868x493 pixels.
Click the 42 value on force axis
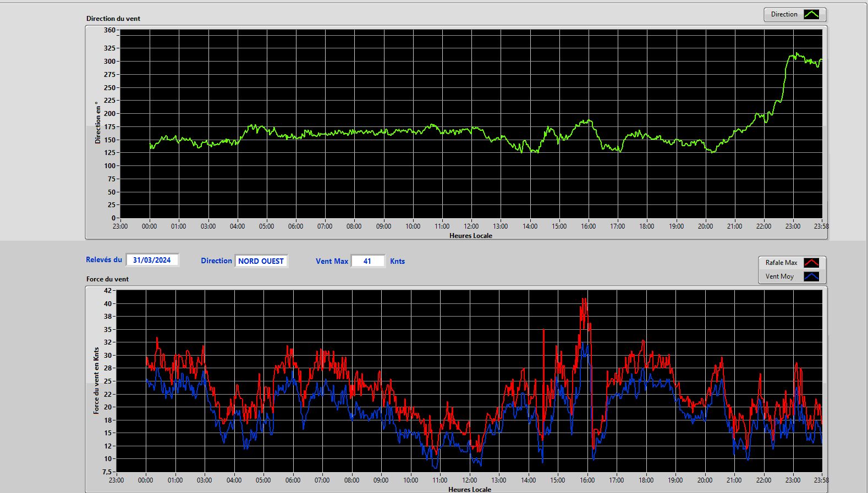(x=108, y=290)
